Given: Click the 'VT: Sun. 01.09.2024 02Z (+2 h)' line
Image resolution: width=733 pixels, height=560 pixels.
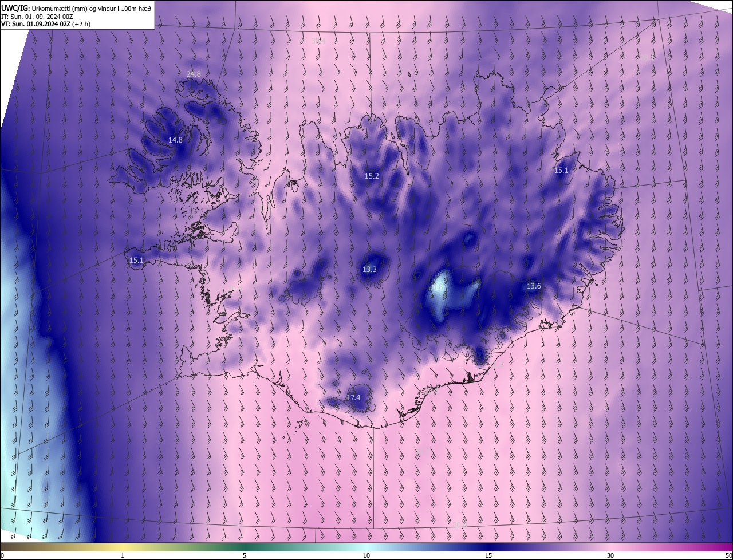Looking at the screenshot, I should coord(46,24).
